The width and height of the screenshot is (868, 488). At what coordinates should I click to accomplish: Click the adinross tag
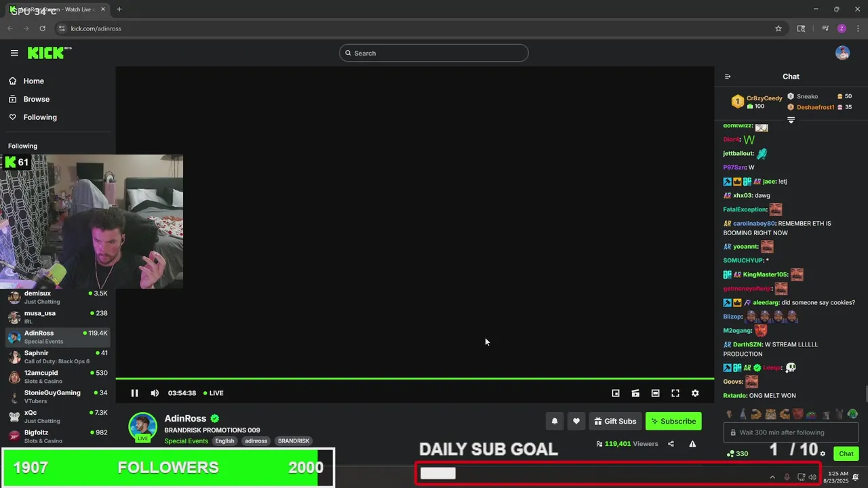(x=256, y=441)
